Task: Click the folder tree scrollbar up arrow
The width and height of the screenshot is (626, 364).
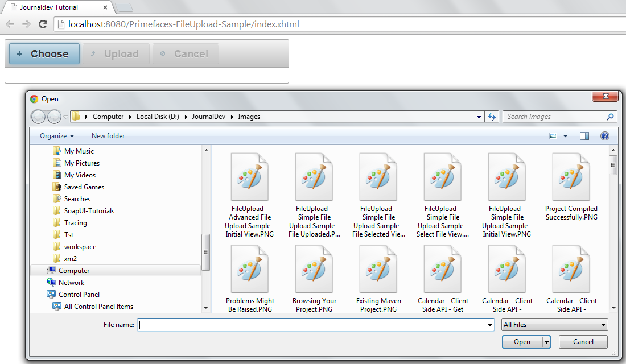Action: 206,151
